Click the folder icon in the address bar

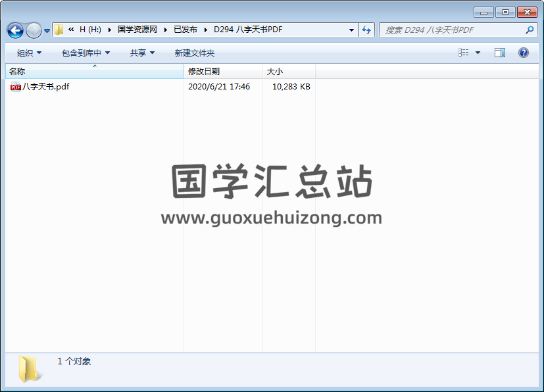coord(59,30)
